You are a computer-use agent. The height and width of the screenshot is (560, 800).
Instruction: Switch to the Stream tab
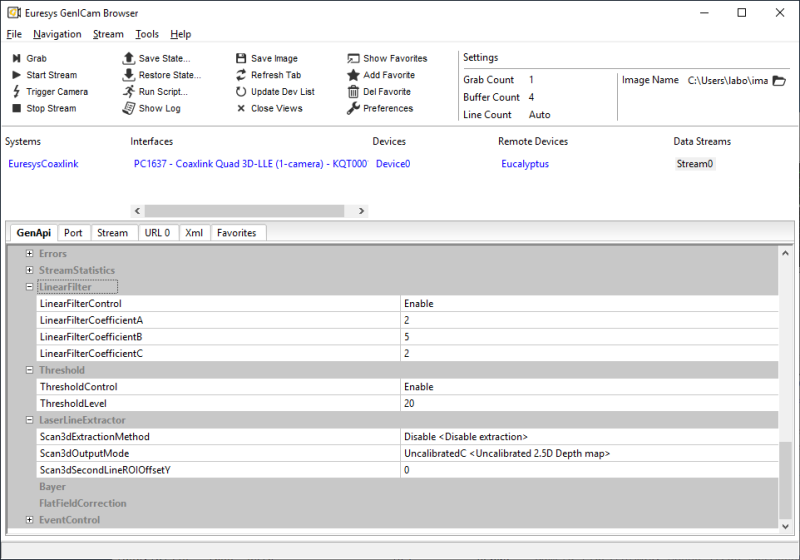[x=112, y=233]
